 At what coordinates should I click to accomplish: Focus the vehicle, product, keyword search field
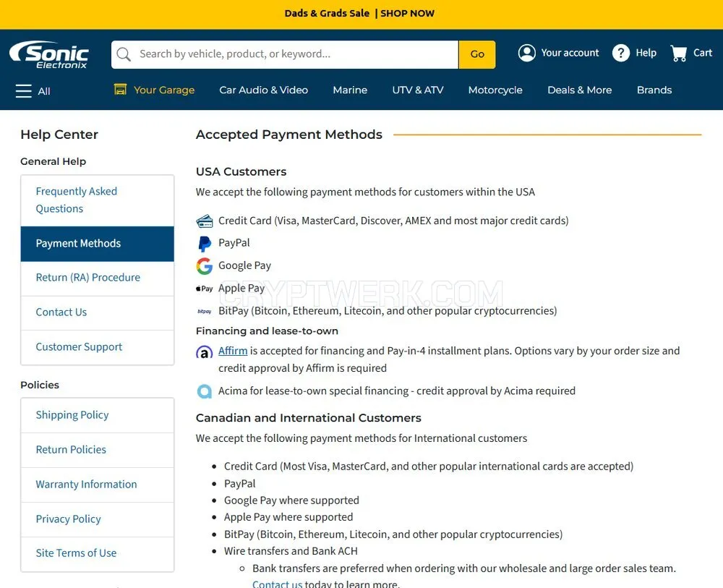[284, 54]
